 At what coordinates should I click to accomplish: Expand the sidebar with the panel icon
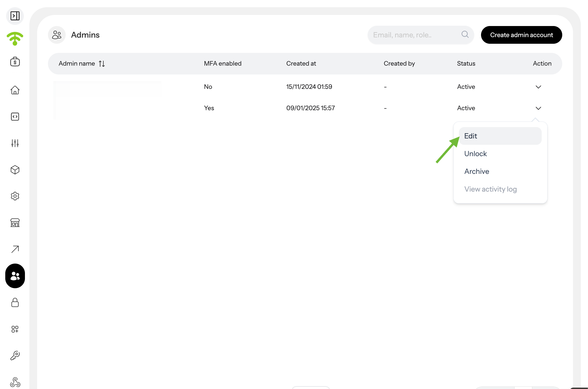click(x=15, y=16)
